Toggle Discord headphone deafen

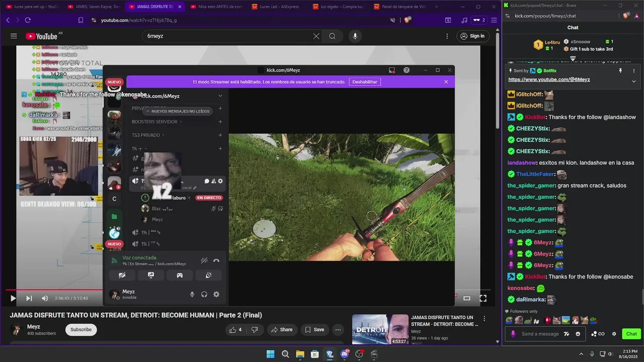coord(204,295)
